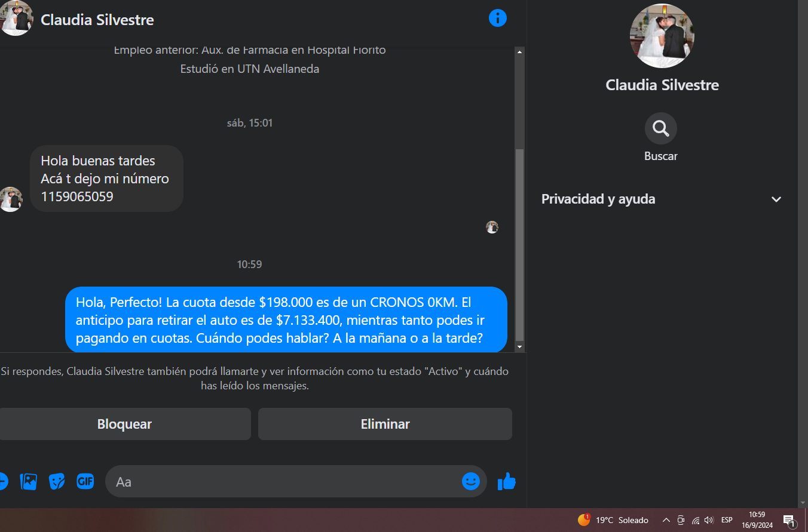Click chat scrollbar down arrow
The width and height of the screenshot is (808, 532).
pyautogui.click(x=519, y=347)
